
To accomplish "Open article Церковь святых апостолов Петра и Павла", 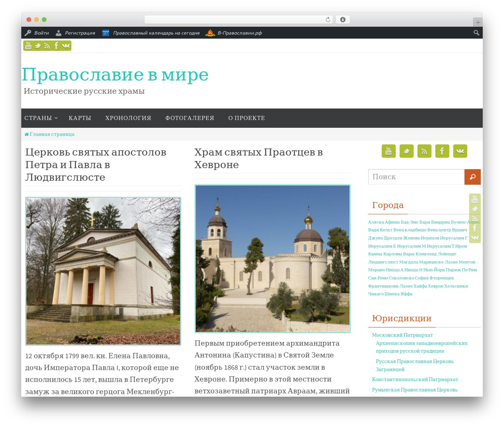I will (x=96, y=165).
